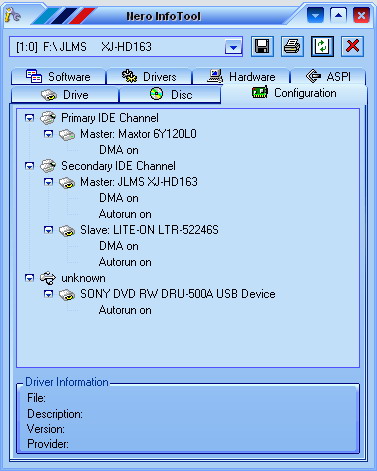
Task: Click the Provider: label in Driver Information
Action: tap(48, 444)
